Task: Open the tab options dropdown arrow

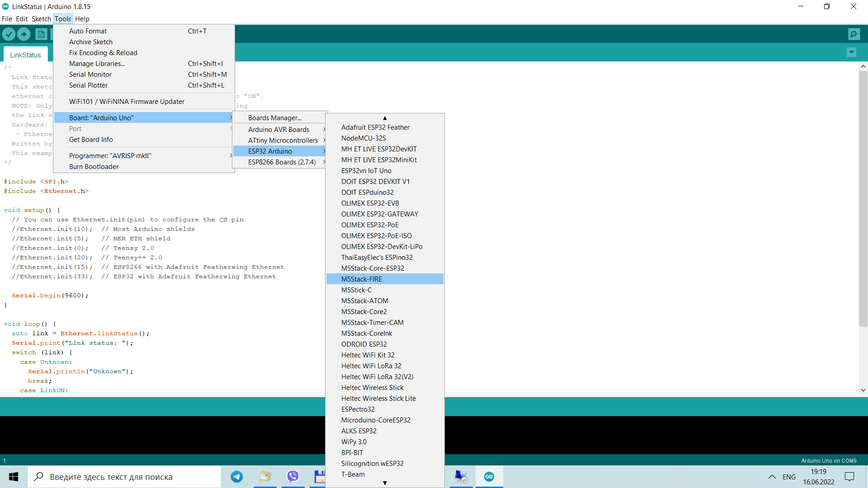Action: click(x=851, y=52)
